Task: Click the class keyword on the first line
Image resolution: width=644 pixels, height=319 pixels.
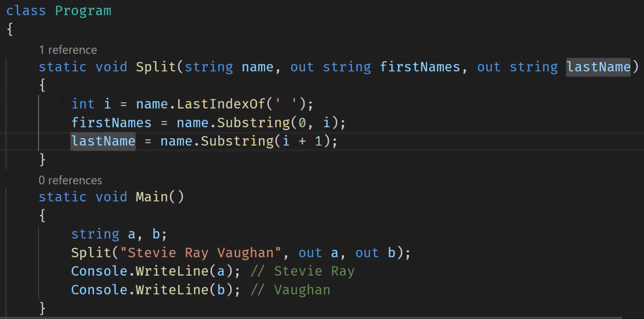Action: tap(26, 11)
